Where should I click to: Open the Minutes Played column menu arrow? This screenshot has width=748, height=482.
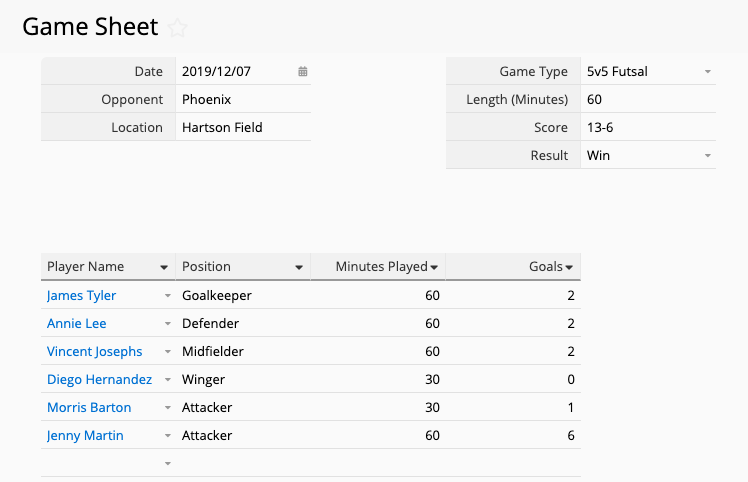point(434,267)
